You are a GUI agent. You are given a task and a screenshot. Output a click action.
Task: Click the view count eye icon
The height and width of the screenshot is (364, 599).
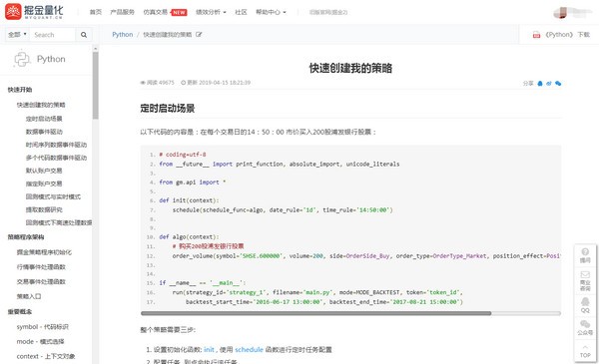(x=143, y=83)
